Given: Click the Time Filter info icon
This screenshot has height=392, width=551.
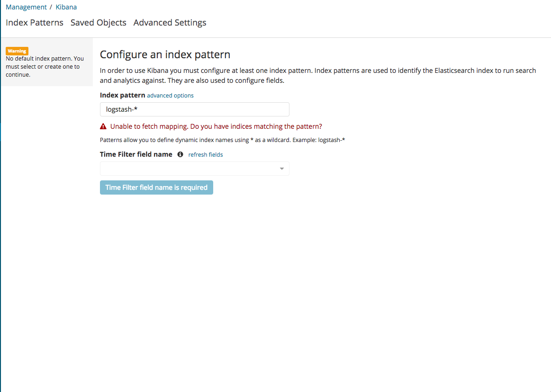Looking at the screenshot, I should click(180, 154).
